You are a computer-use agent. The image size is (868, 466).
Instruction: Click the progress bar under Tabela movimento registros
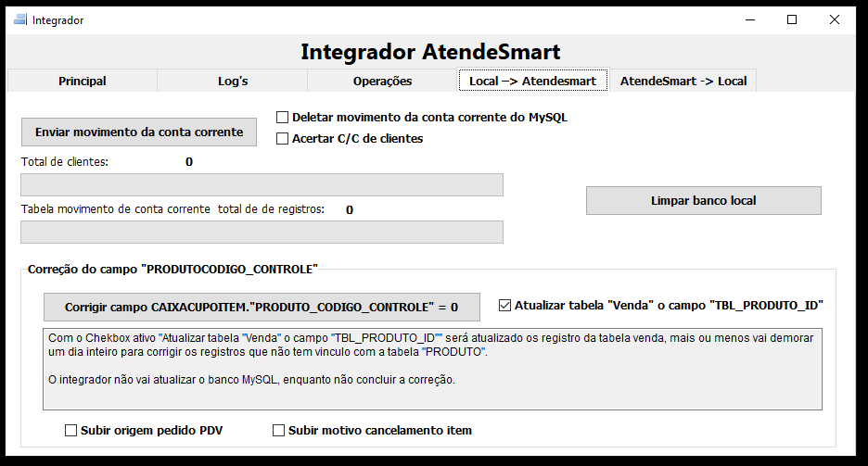pos(262,233)
